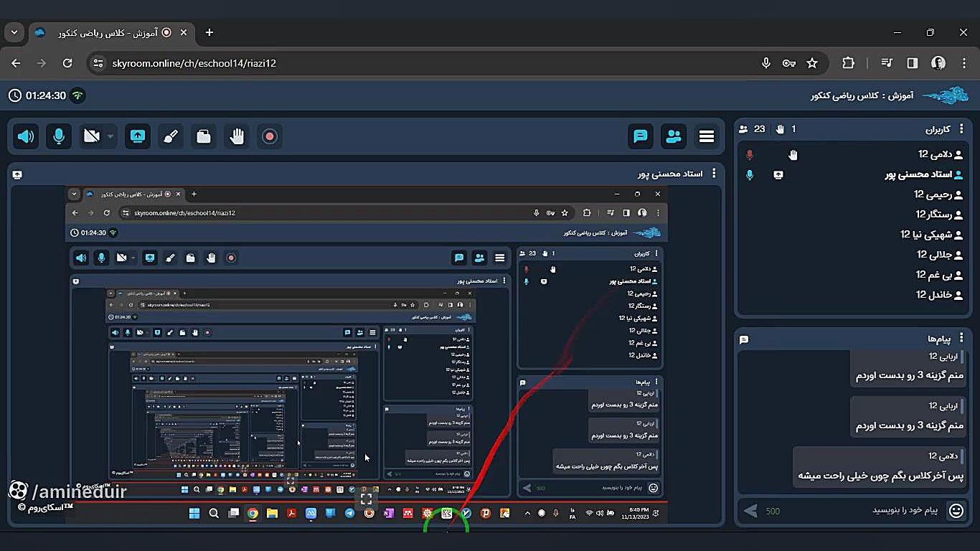Image resolution: width=980 pixels, height=551 pixels.
Task: Click the address bar URL
Action: coord(194,63)
